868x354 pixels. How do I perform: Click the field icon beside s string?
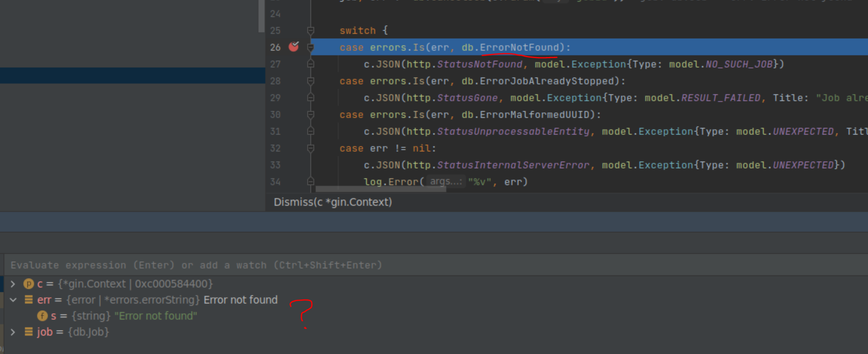42,316
